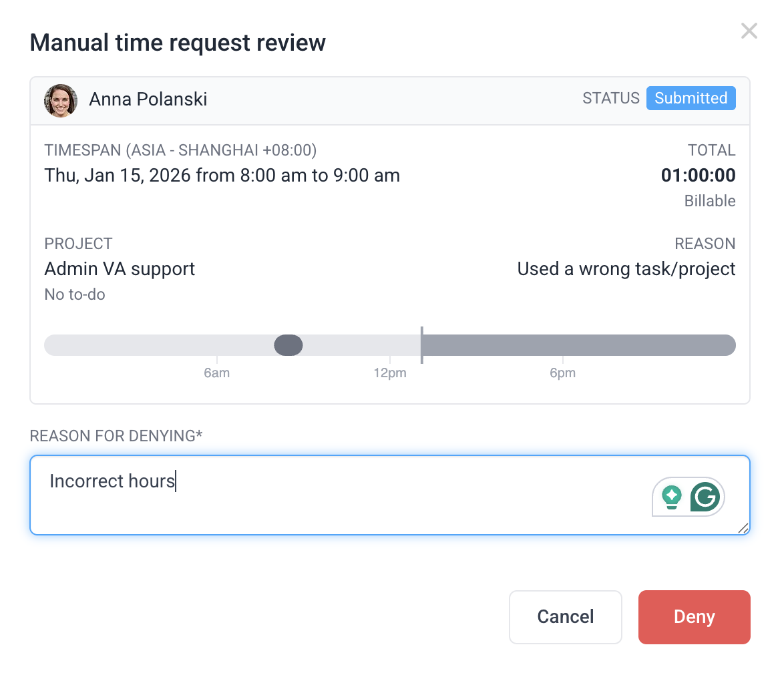The height and width of the screenshot is (677, 784).
Task: Close the manual time request review dialog
Action: [749, 31]
